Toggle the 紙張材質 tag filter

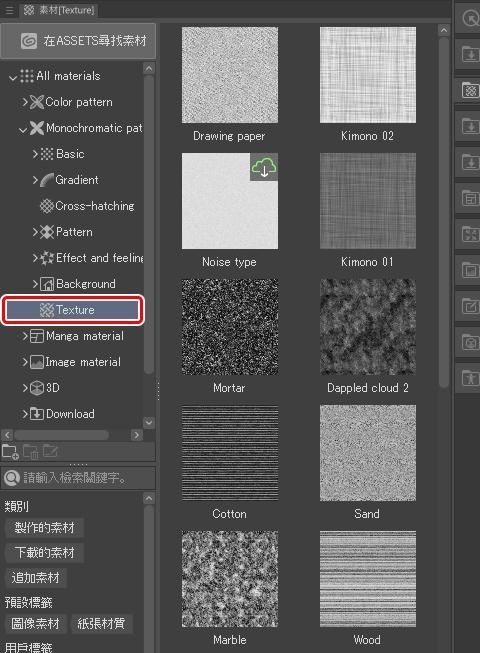click(101, 623)
